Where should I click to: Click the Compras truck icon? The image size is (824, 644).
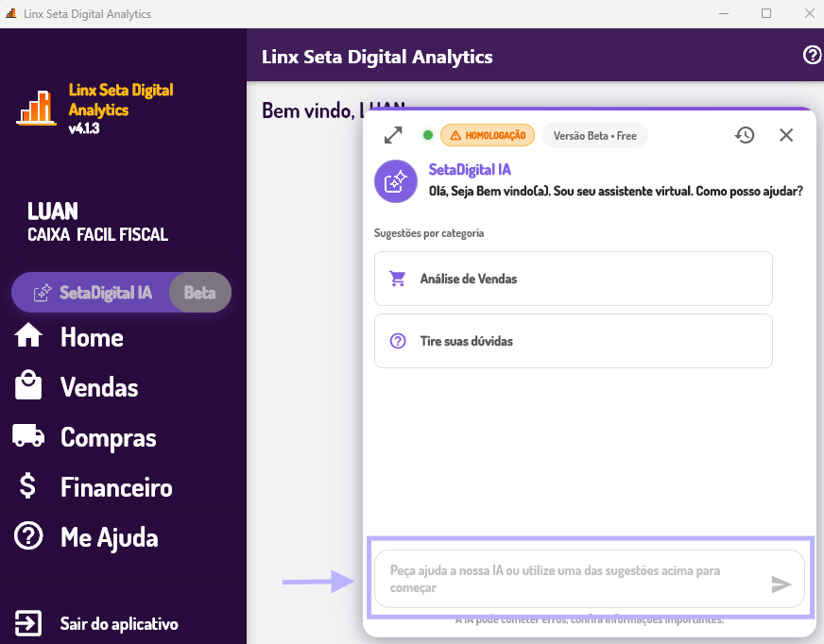click(28, 435)
